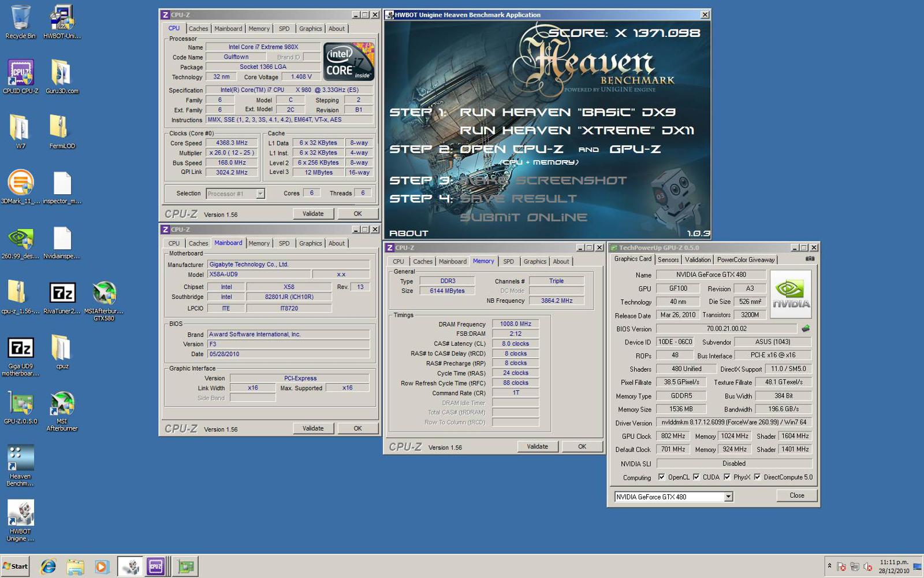Click ABOUT in Heaven Benchmark window

[x=409, y=234]
